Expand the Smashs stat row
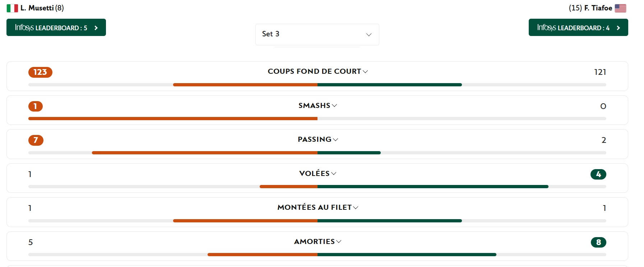 coord(318,106)
